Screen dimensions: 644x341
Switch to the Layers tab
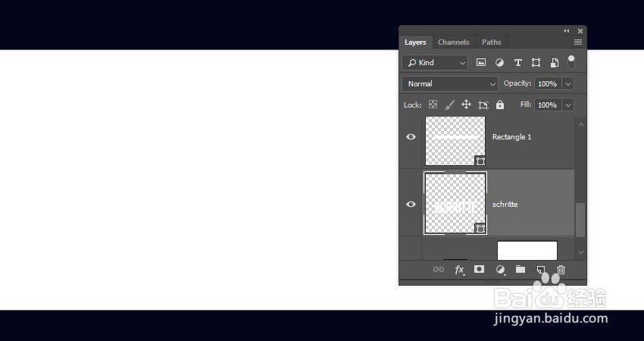[x=415, y=42]
